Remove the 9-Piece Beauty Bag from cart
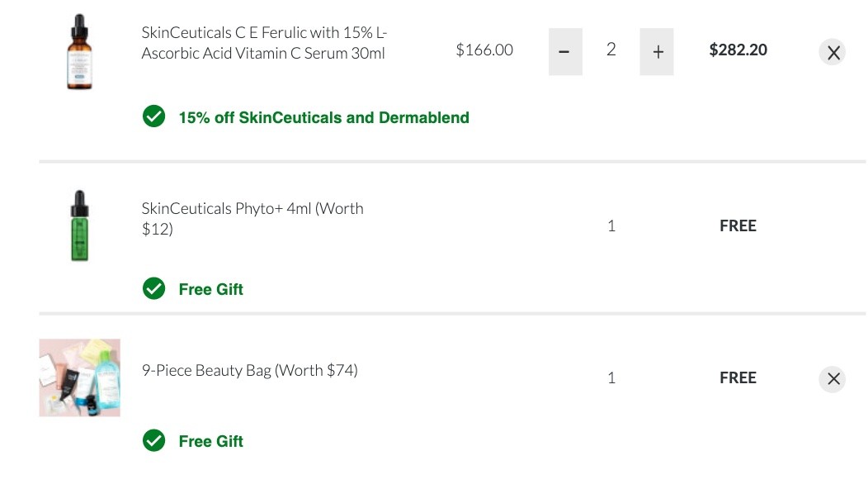This screenshot has width=868, height=484. point(833,379)
